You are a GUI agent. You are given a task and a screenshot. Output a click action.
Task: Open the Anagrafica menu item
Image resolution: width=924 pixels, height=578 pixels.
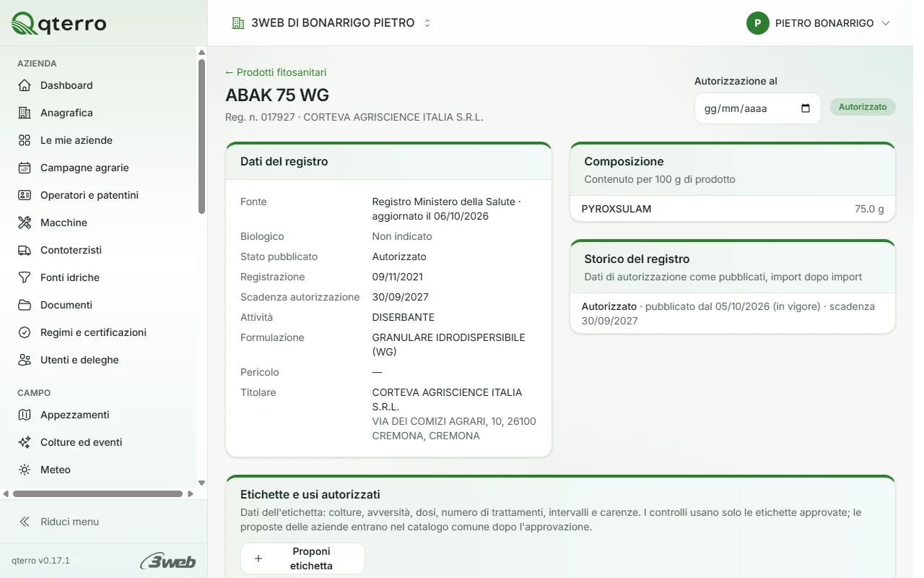(66, 113)
